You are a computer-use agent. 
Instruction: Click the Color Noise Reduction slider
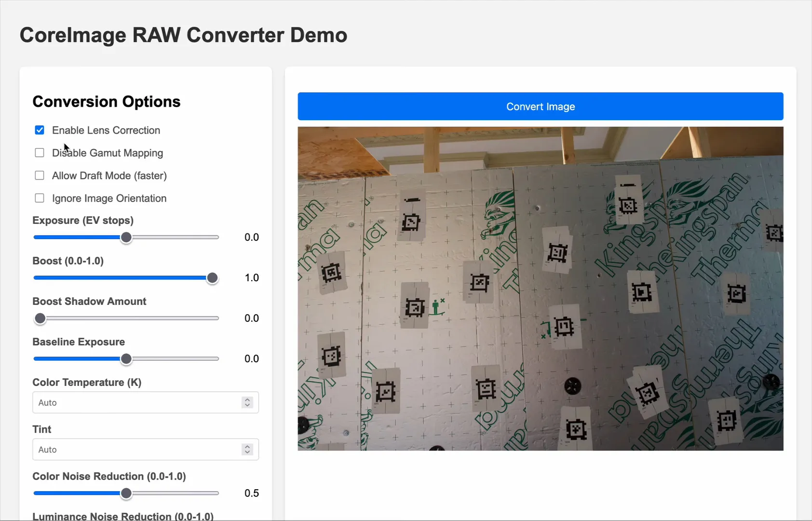(x=125, y=493)
